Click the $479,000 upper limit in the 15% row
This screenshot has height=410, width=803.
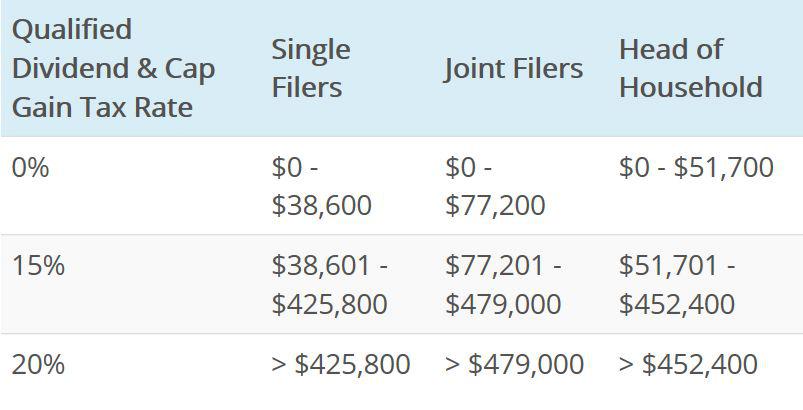click(x=503, y=305)
